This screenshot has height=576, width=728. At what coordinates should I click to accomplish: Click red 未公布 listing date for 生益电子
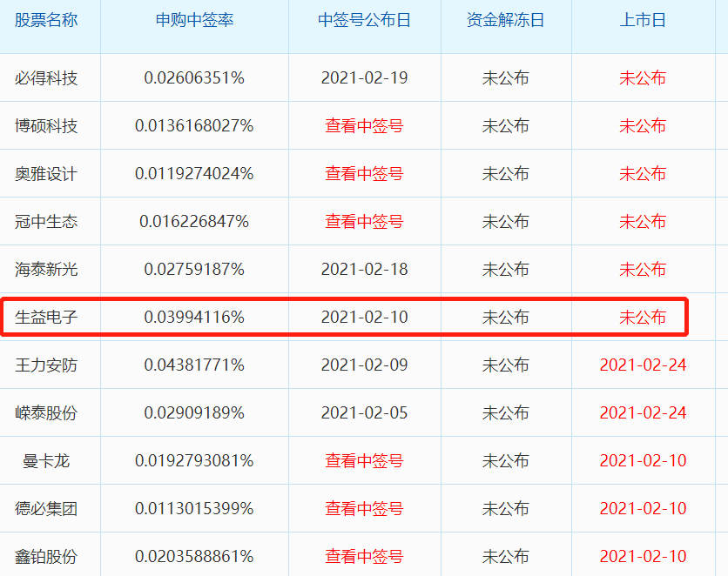pos(643,318)
